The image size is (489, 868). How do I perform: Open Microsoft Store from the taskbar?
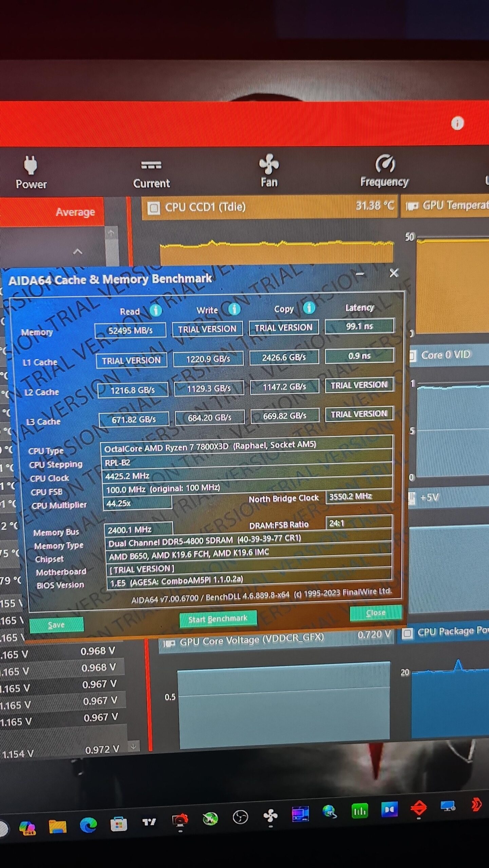point(119,824)
